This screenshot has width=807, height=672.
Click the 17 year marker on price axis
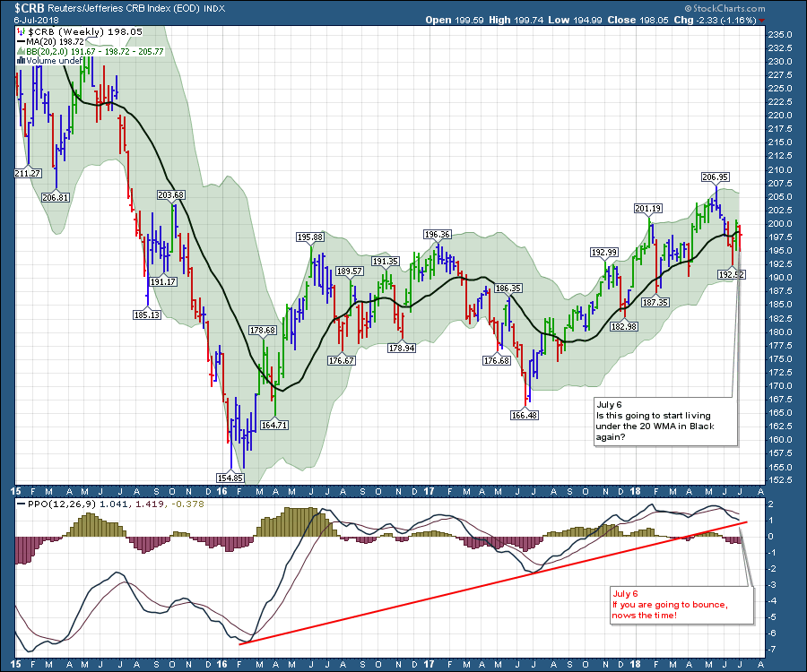click(x=429, y=491)
